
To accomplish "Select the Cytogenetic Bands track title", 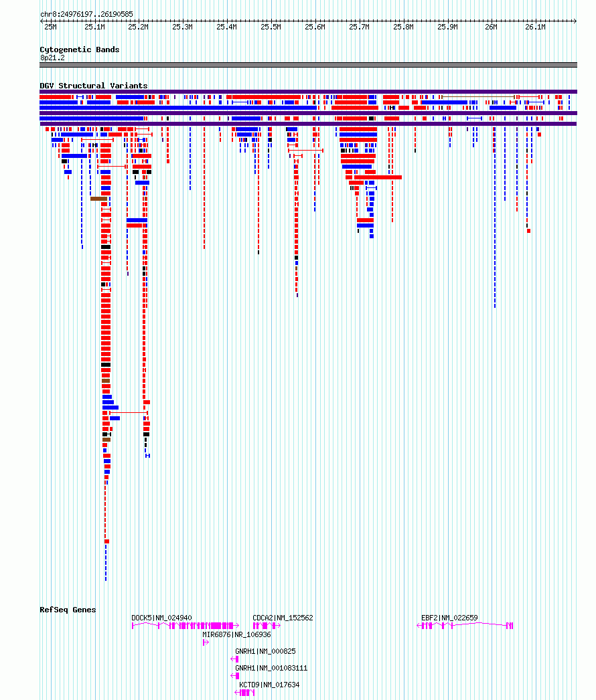I will [80, 50].
